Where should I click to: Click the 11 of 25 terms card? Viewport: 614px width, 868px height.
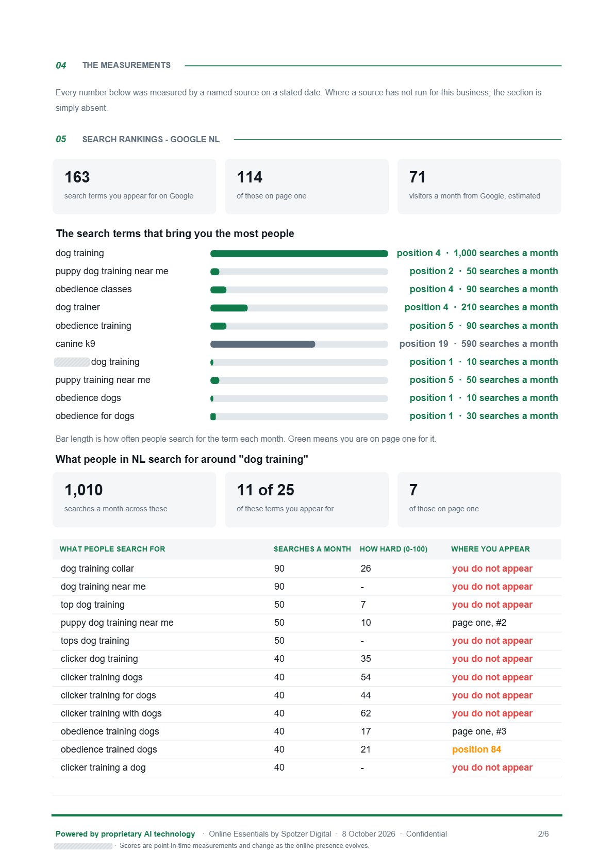click(x=307, y=499)
